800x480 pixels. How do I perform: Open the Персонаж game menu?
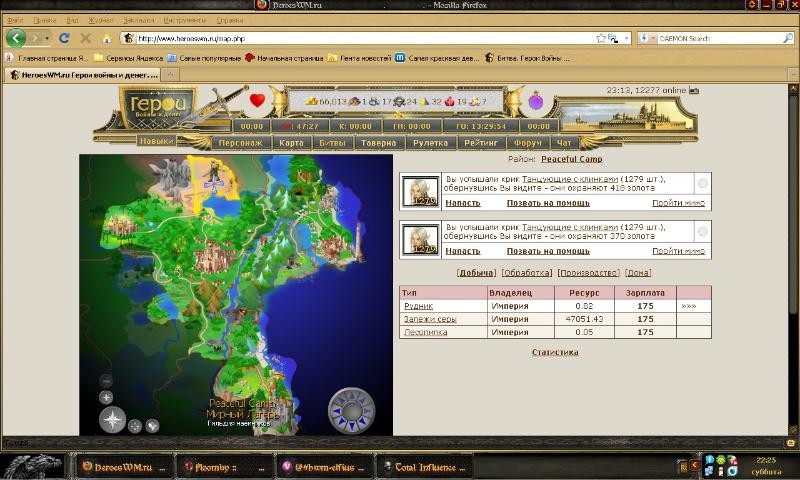(240, 143)
